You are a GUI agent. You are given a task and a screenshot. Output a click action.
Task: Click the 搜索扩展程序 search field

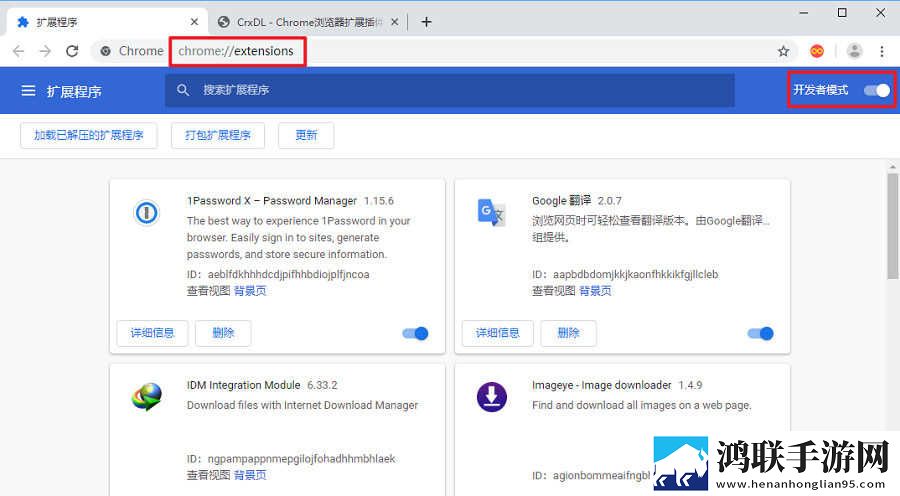coord(449,90)
